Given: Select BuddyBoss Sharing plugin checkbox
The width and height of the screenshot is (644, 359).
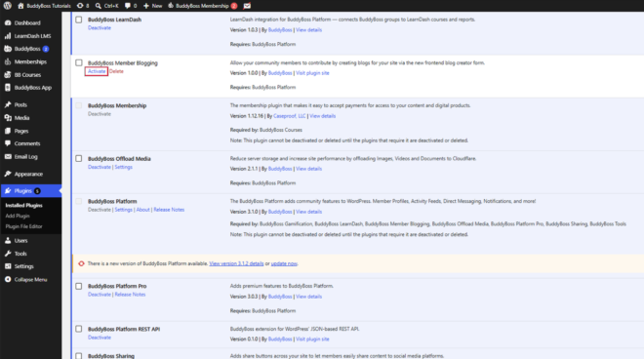Looking at the screenshot, I should (x=79, y=356).
